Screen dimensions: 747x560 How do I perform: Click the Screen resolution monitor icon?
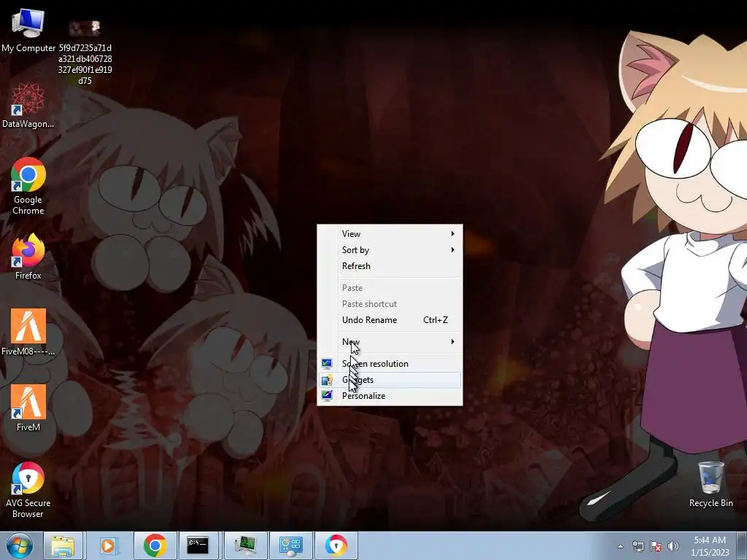(327, 364)
